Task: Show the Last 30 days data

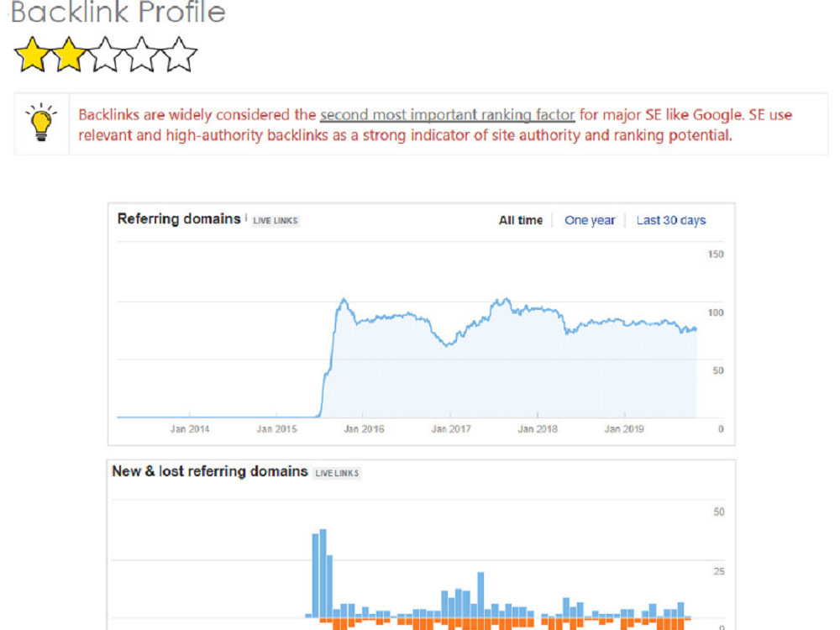Action: click(670, 220)
